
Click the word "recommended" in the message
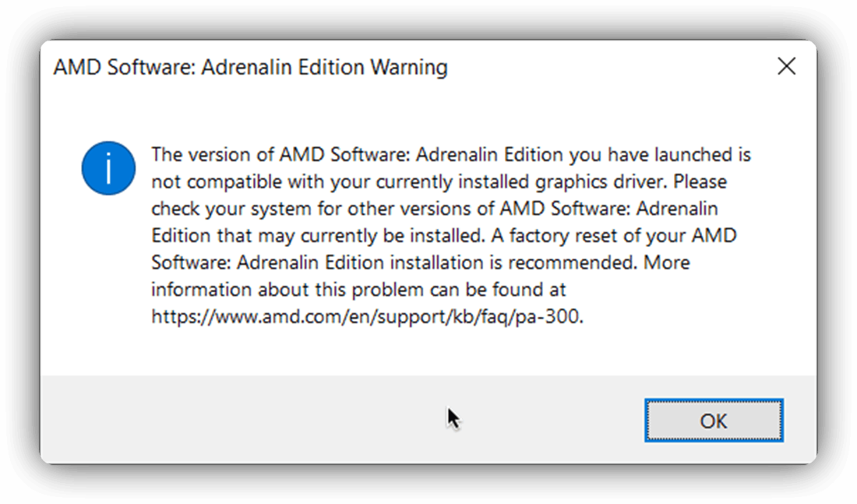coord(573,263)
